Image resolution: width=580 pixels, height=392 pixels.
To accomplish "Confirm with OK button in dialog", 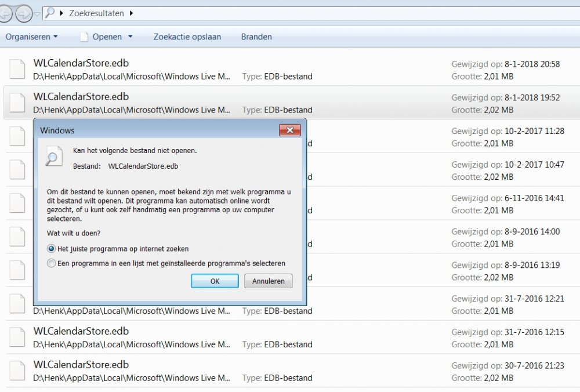I will (215, 281).
